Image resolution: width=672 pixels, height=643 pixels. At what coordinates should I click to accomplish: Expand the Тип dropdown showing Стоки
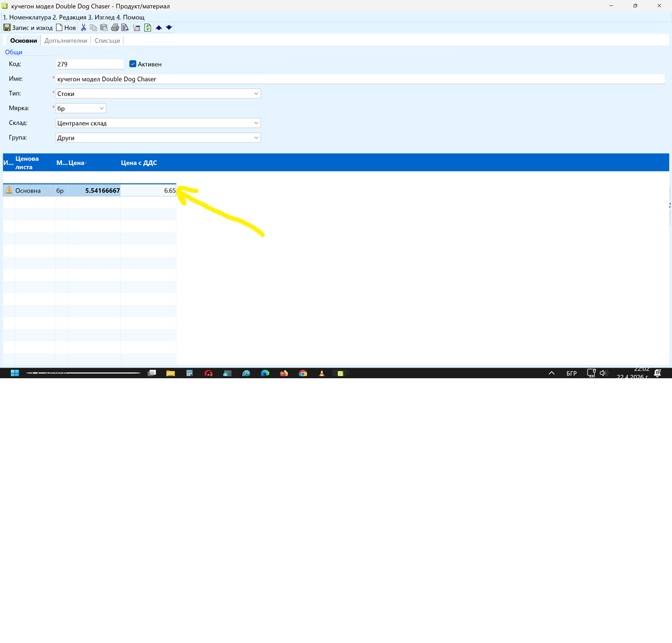pos(256,94)
